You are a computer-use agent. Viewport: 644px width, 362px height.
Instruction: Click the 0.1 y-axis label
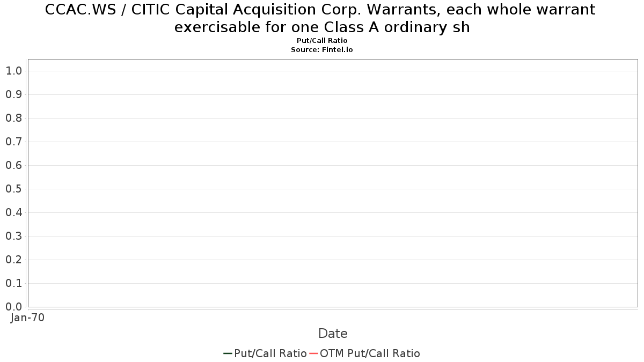pyautogui.click(x=13, y=283)
